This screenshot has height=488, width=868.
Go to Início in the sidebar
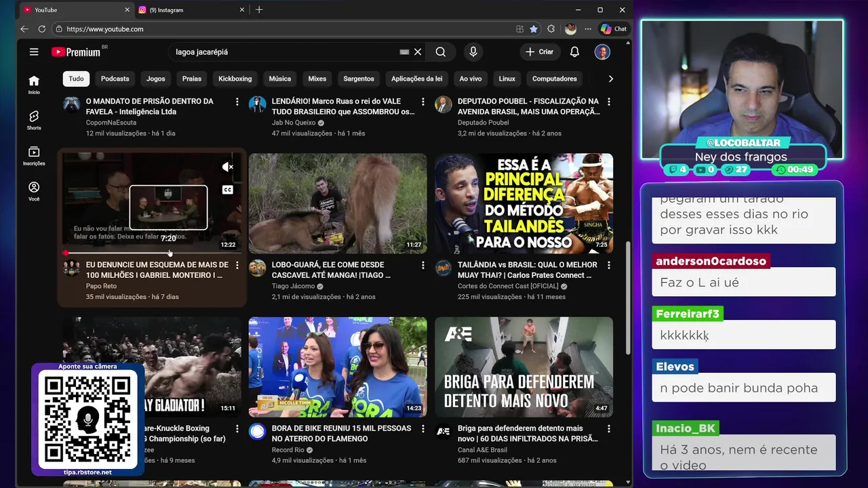pos(34,85)
